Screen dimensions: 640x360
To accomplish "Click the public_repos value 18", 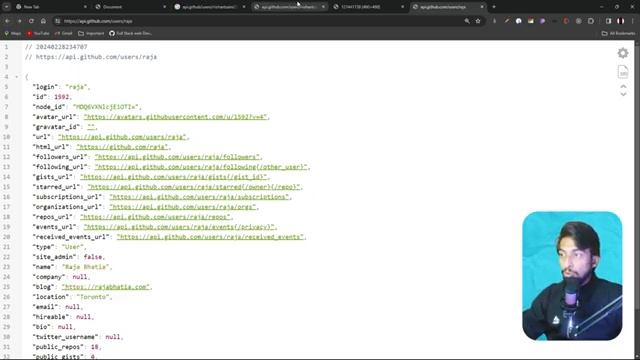I will 95,347.
